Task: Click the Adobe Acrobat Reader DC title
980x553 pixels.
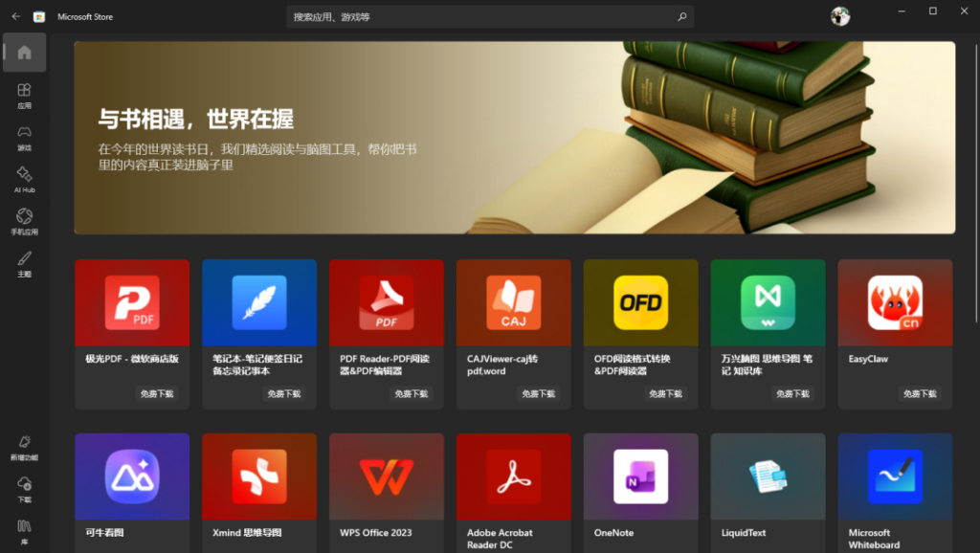Action: (500, 539)
